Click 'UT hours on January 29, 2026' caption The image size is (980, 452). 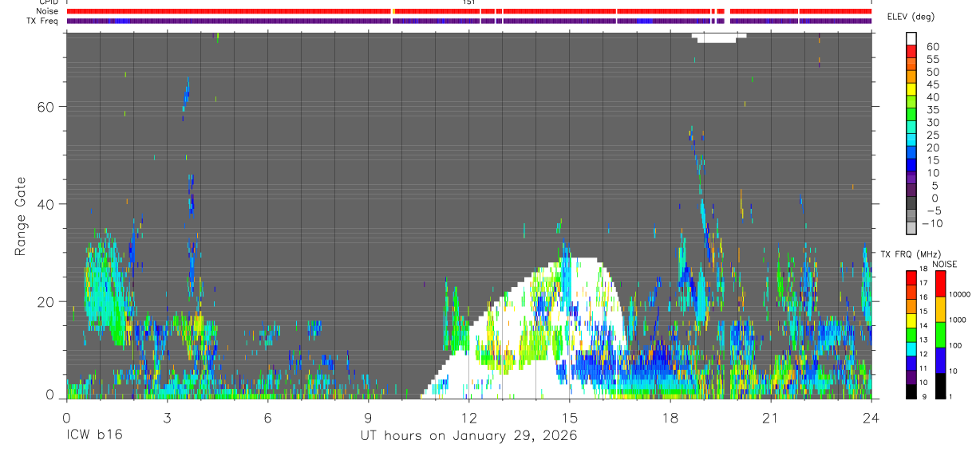pos(469,436)
